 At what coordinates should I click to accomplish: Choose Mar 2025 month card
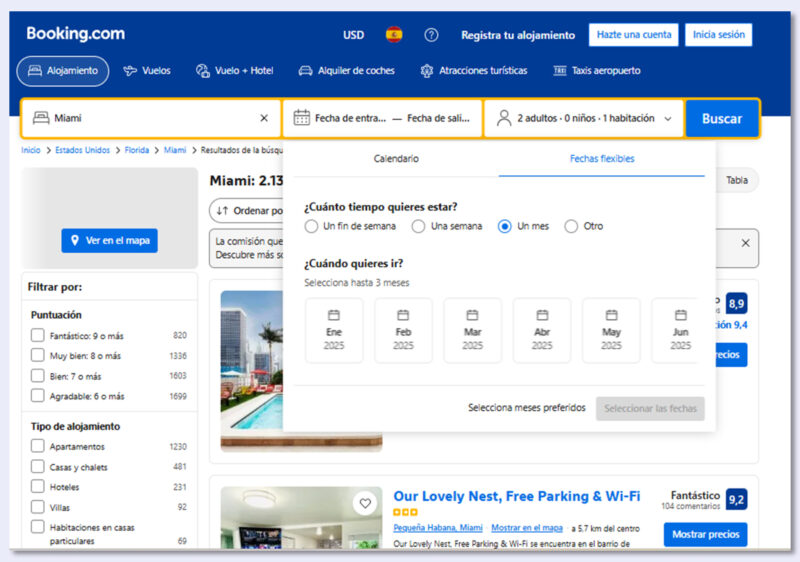472,330
